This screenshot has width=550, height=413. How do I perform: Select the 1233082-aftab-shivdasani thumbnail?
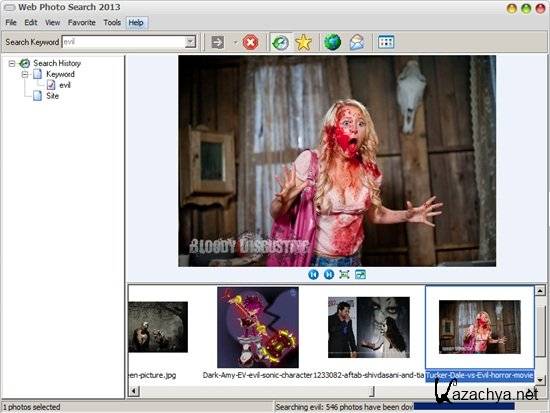point(369,327)
